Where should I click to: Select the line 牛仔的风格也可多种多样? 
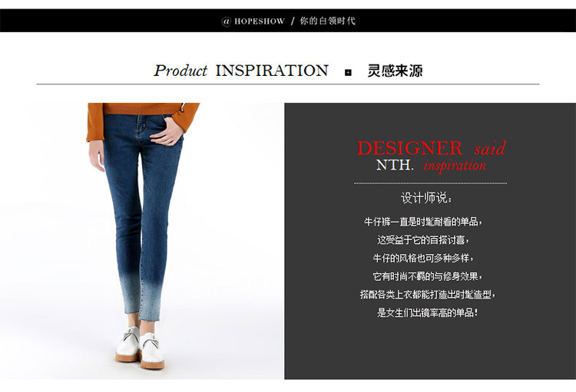coord(423,258)
